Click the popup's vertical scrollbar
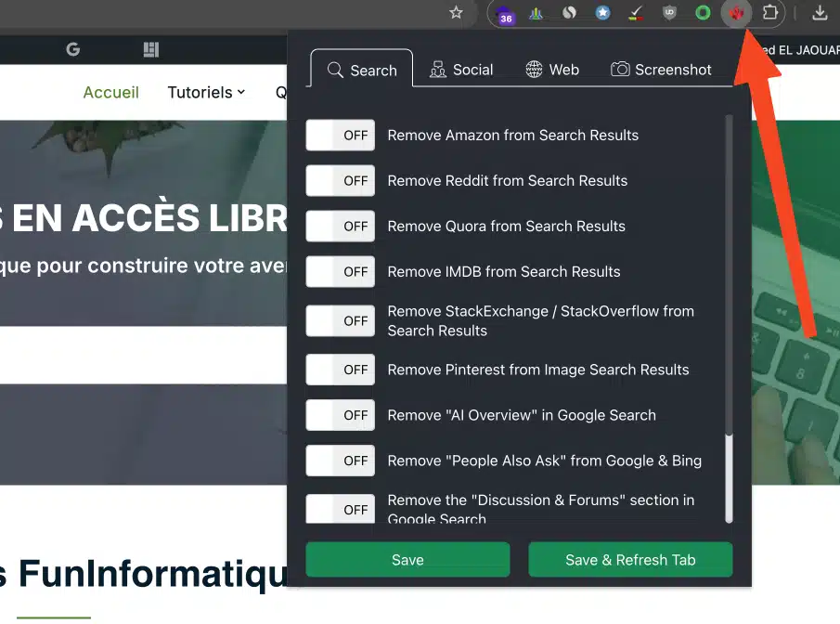This screenshot has width=840, height=624. [729, 279]
